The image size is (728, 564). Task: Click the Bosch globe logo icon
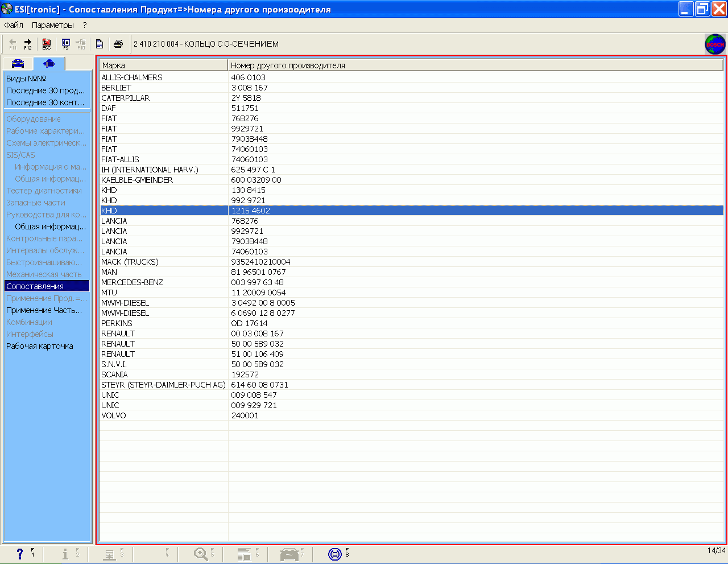coord(715,44)
